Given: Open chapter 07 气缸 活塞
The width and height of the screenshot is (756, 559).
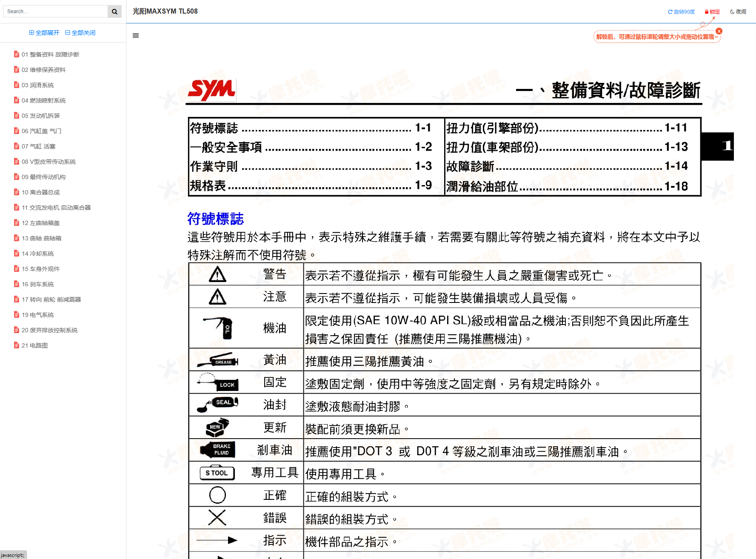Looking at the screenshot, I should pyautogui.click(x=39, y=146).
